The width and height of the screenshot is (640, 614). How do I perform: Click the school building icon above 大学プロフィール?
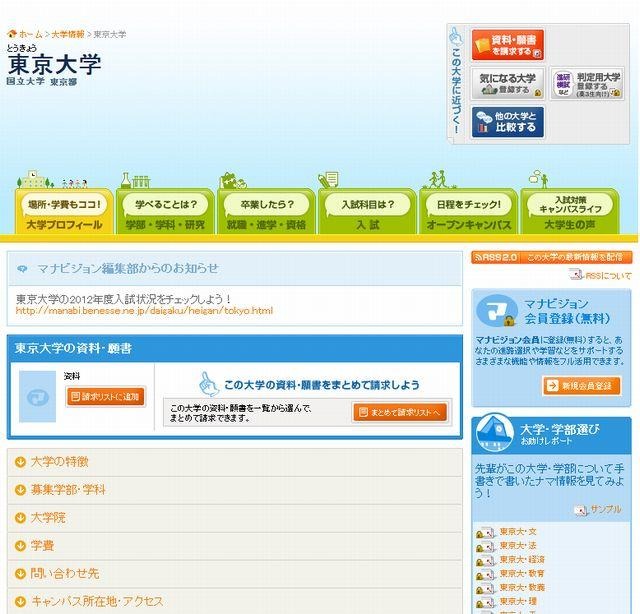pyautogui.click(x=35, y=180)
